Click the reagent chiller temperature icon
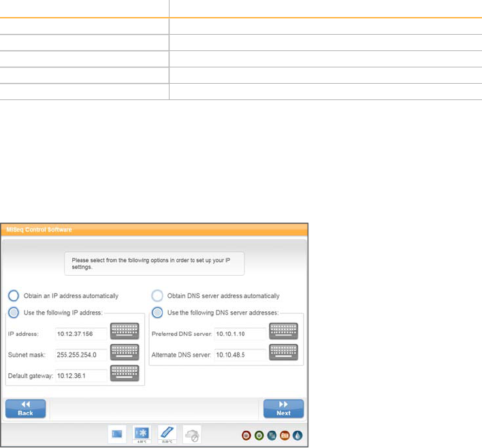Viewport: 482px width, 448px height. click(x=142, y=434)
